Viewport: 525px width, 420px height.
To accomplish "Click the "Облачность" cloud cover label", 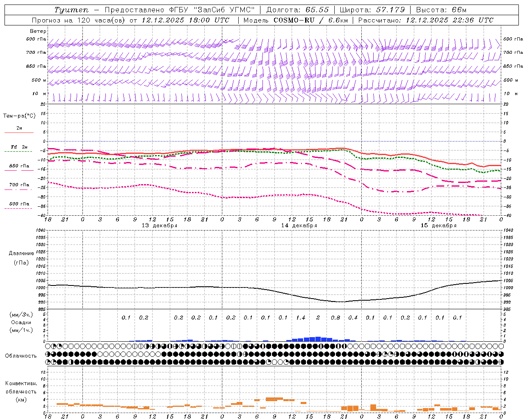I will pos(21,356).
